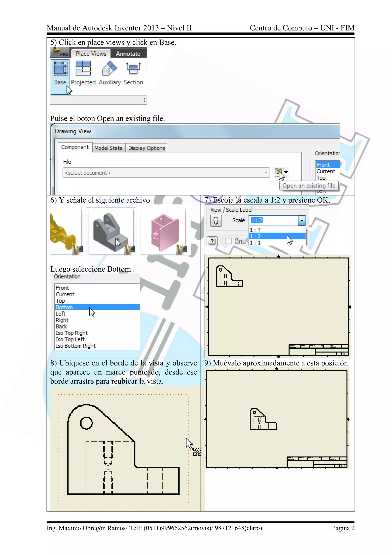Click the Scale field showing 1 : 2

click(x=273, y=220)
